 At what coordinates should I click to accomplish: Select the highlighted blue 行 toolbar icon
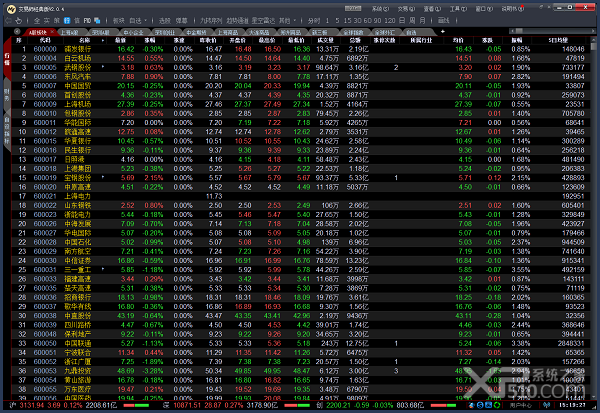click(67, 21)
